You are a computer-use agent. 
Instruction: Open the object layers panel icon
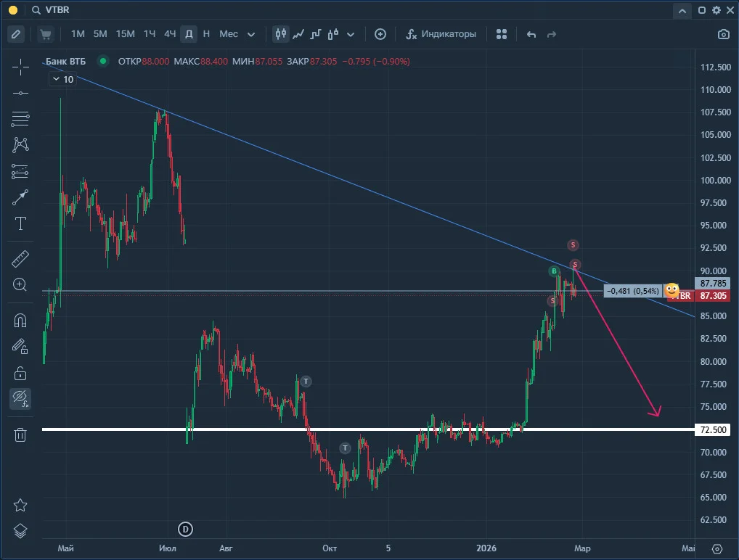[20, 531]
